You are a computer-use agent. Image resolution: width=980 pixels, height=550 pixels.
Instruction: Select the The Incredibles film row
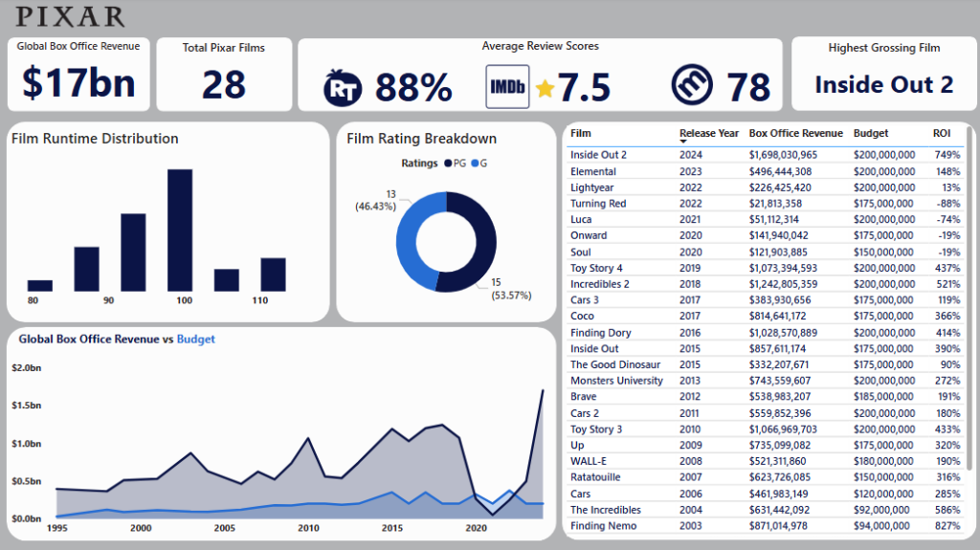(765, 510)
